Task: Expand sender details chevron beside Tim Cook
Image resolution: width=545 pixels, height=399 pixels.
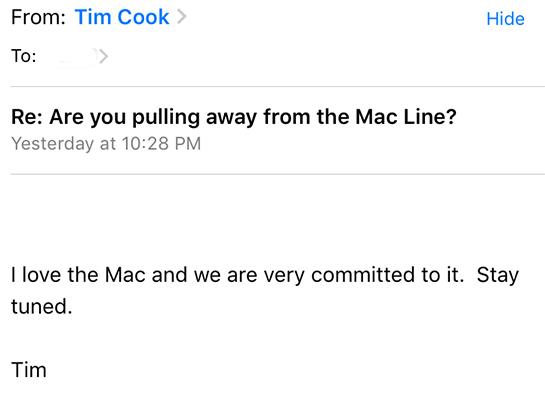Action: (x=181, y=17)
